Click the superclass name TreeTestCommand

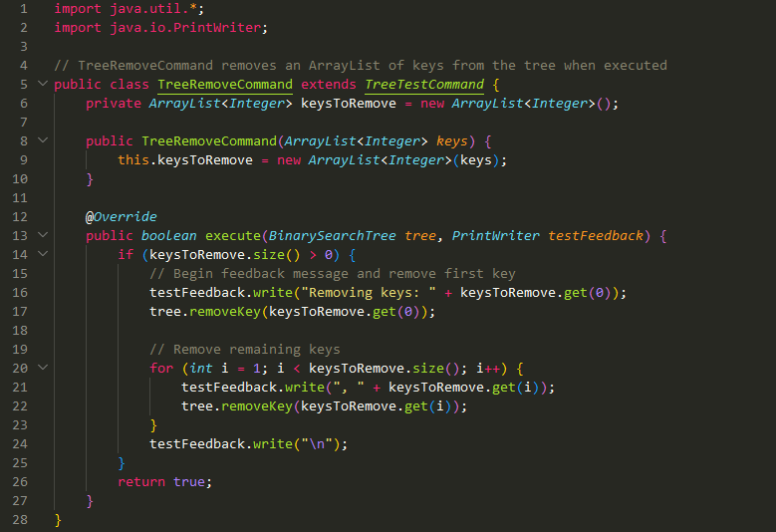tap(424, 84)
